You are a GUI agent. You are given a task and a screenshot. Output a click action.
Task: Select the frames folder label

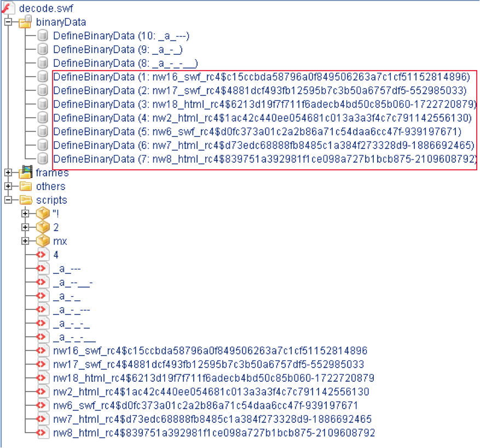click(53, 173)
